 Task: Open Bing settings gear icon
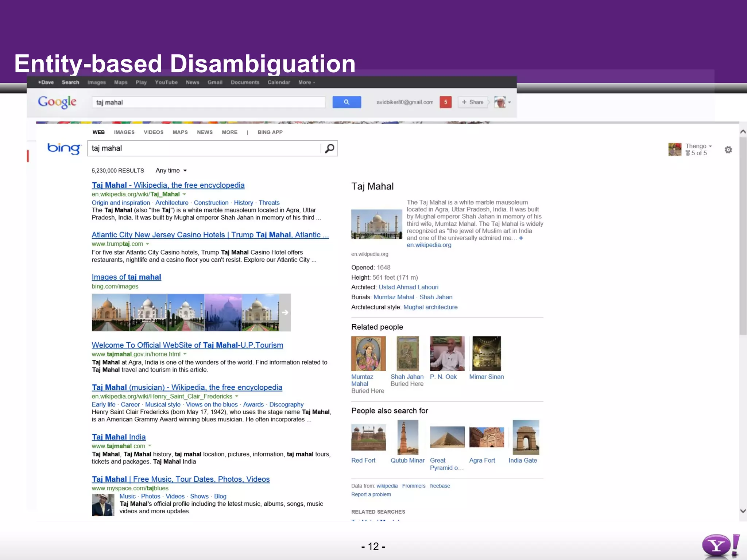(x=728, y=150)
